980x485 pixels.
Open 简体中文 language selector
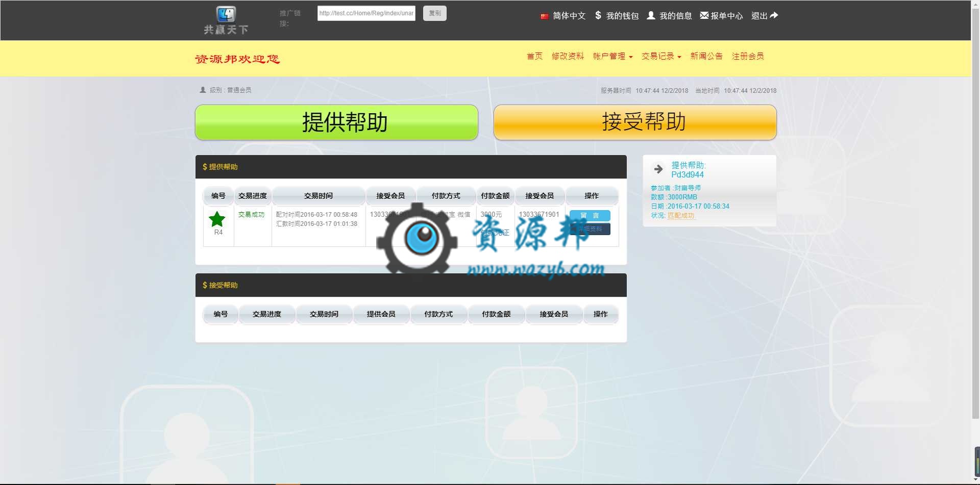[569, 16]
